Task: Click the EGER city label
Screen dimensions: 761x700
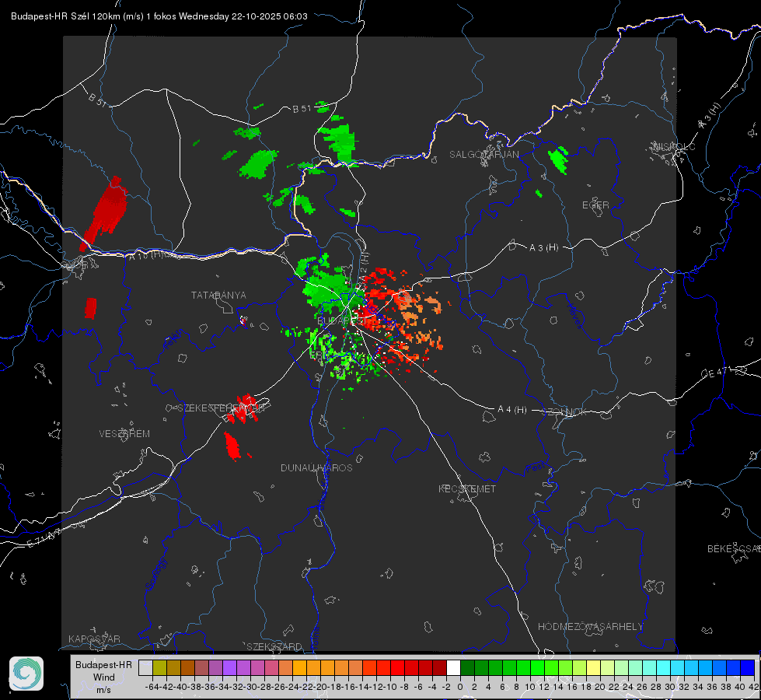Action: pyautogui.click(x=595, y=205)
